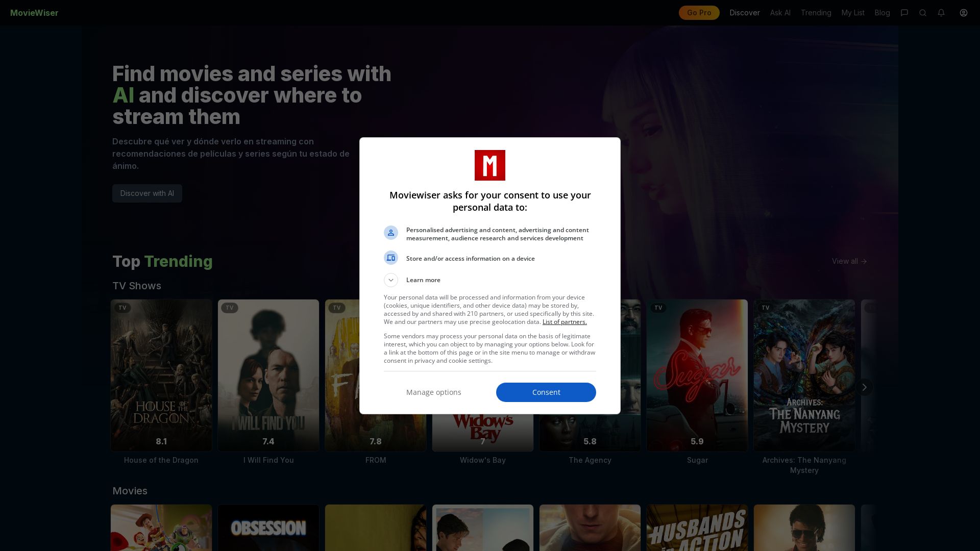
Task: Open search via magnifier icon
Action: 923,13
